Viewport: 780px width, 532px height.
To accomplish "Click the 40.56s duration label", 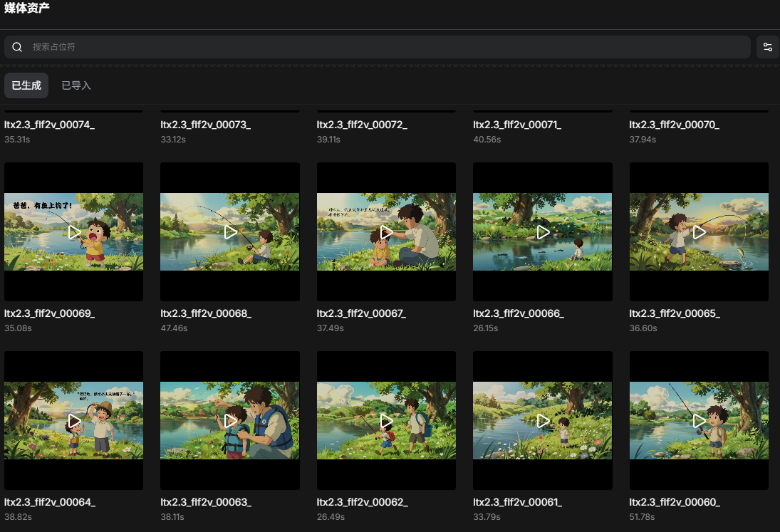I will [x=487, y=140].
